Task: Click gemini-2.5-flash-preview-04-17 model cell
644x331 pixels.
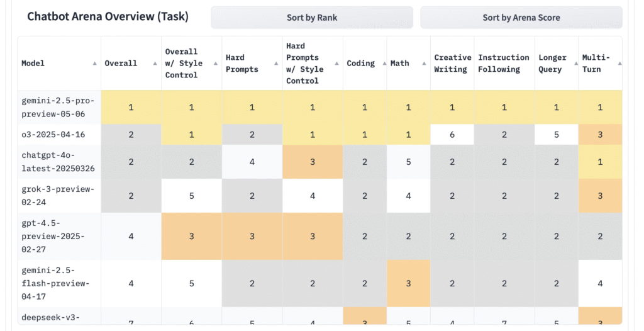Action: click(x=58, y=283)
